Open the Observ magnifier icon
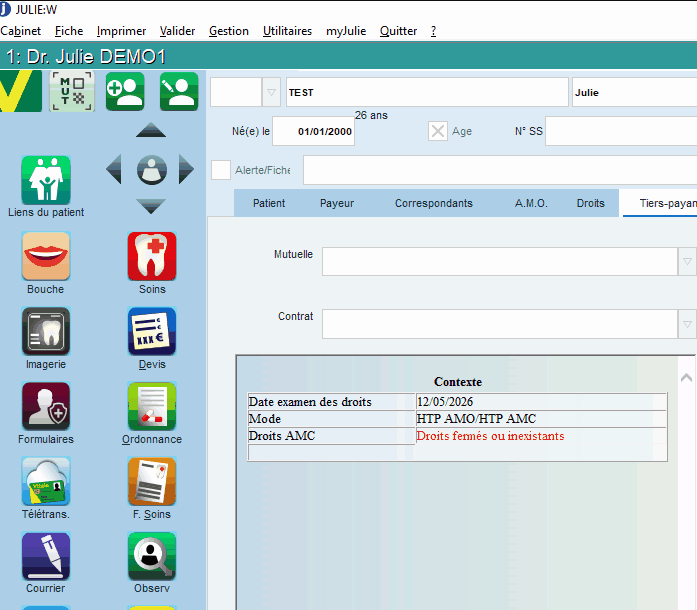The width and height of the screenshot is (697, 610). coord(152,556)
